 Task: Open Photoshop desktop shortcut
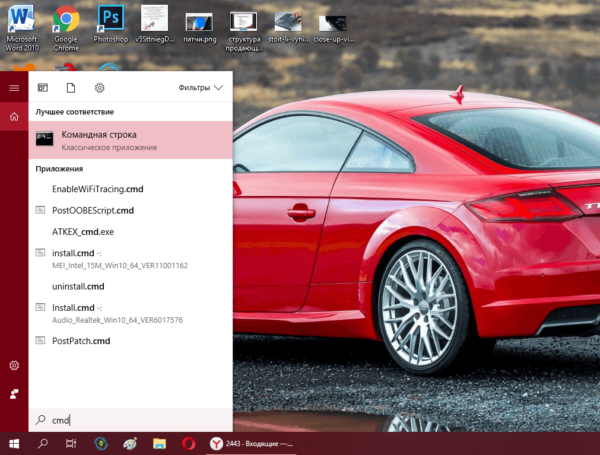pyautogui.click(x=111, y=24)
